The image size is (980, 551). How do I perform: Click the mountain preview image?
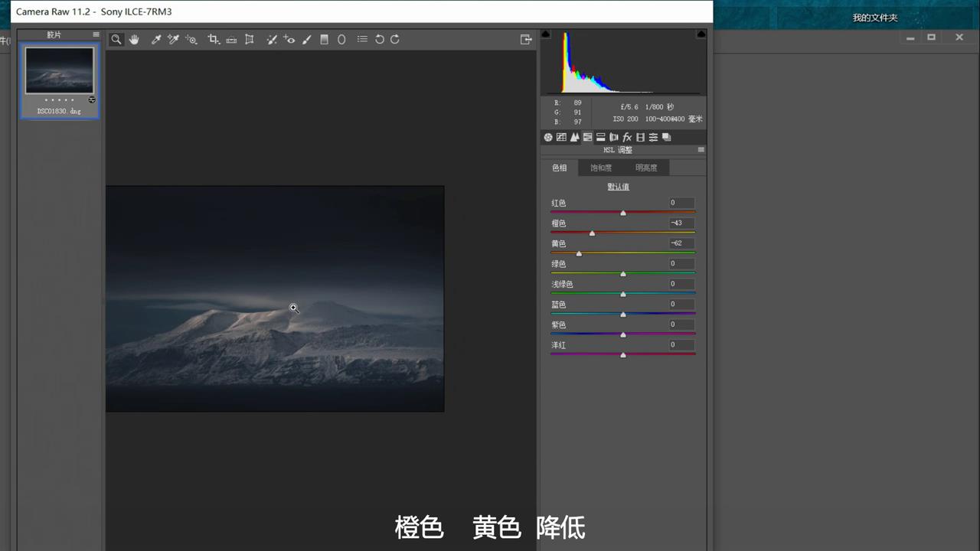(x=275, y=298)
